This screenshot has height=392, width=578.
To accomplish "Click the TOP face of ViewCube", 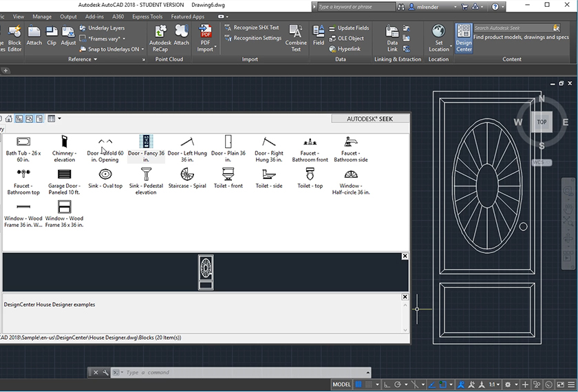I will click(542, 122).
